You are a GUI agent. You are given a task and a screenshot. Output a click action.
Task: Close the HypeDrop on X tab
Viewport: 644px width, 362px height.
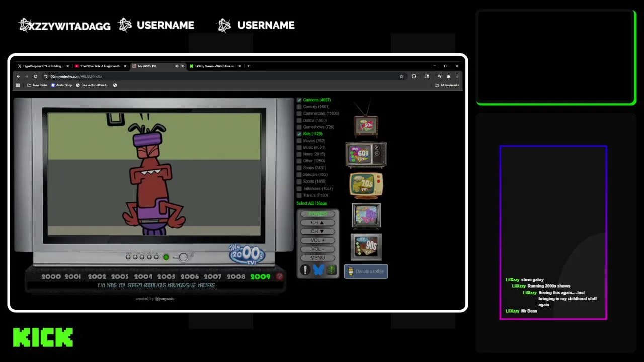click(x=67, y=66)
